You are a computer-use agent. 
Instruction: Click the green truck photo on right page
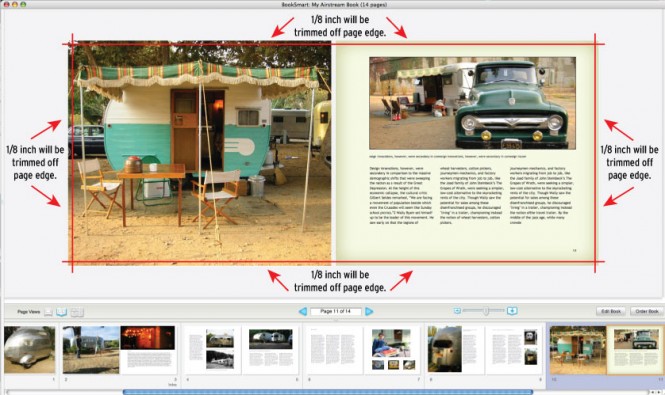coord(472,103)
